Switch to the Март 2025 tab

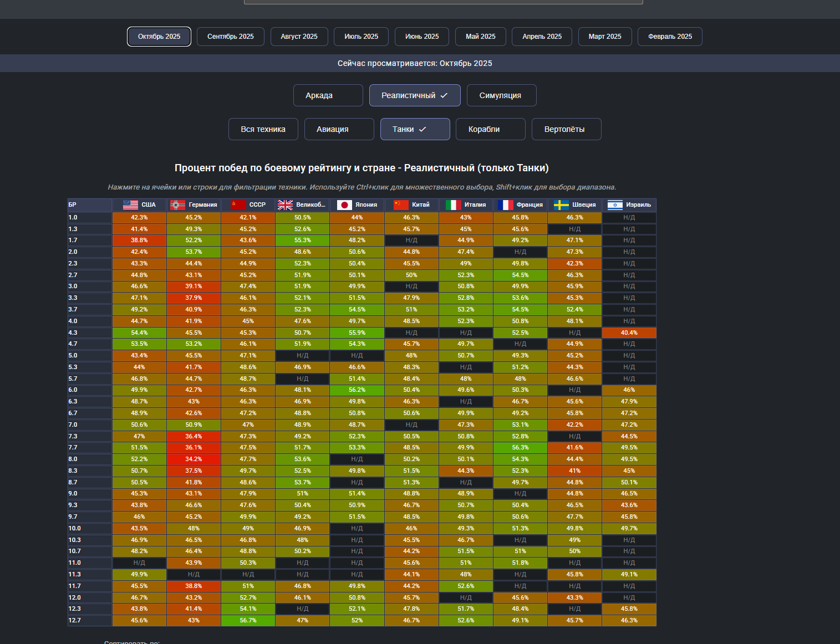pyautogui.click(x=605, y=37)
